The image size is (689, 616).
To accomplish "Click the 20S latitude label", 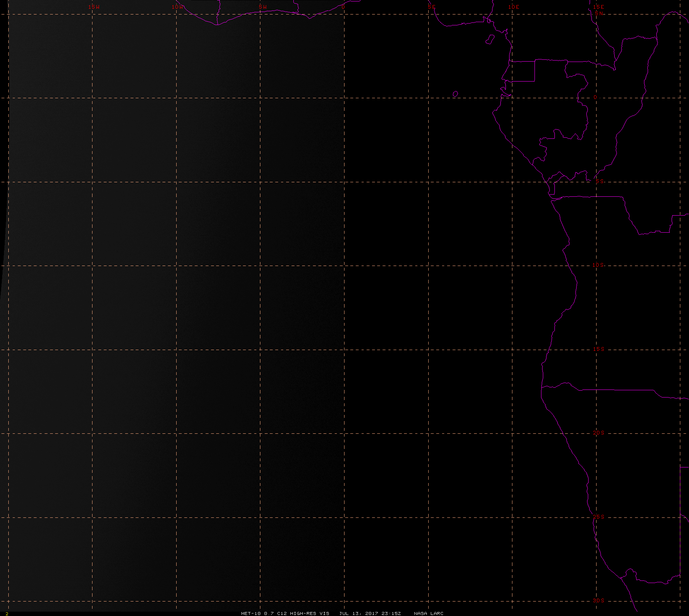I will (599, 433).
